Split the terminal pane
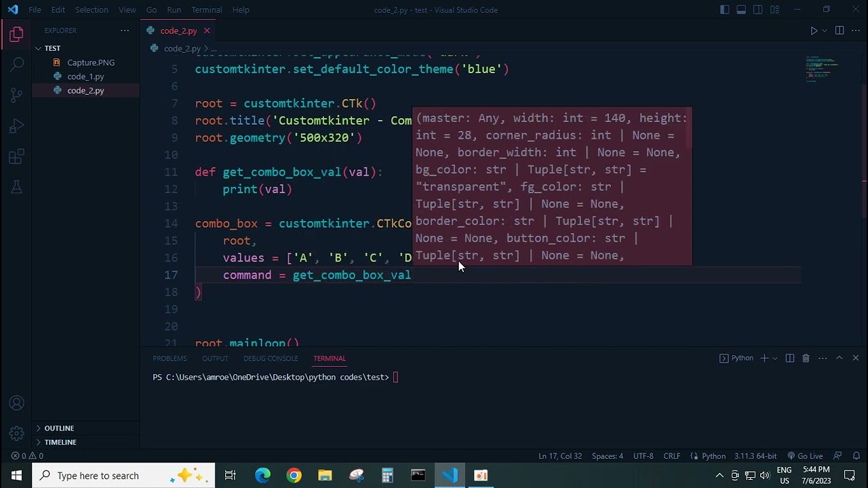The height and width of the screenshot is (488, 868). [x=790, y=358]
